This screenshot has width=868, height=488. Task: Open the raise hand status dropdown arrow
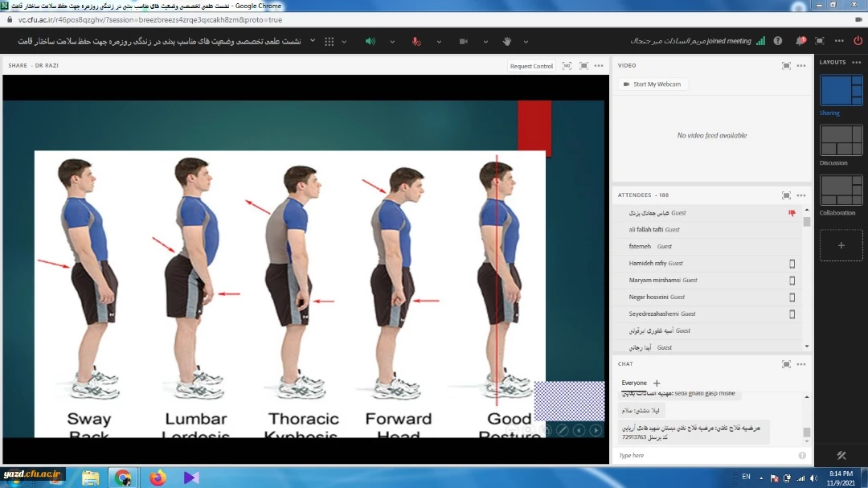coord(526,41)
